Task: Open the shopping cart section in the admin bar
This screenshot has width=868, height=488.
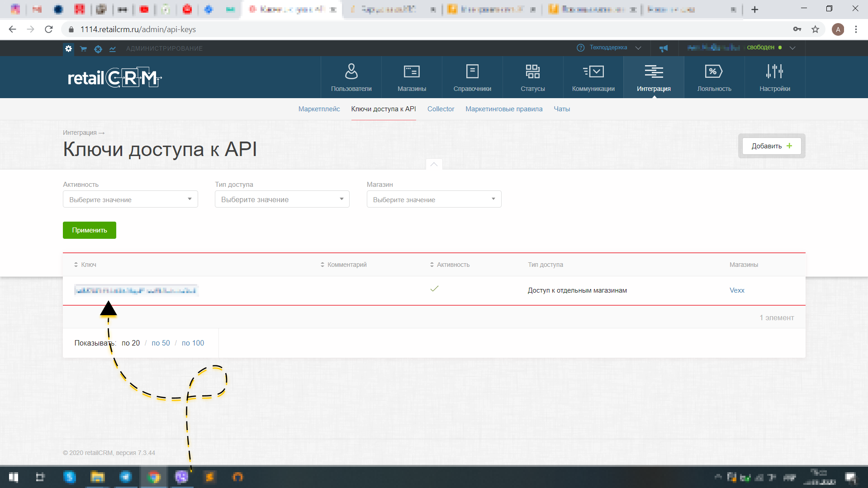Action: pos(83,48)
